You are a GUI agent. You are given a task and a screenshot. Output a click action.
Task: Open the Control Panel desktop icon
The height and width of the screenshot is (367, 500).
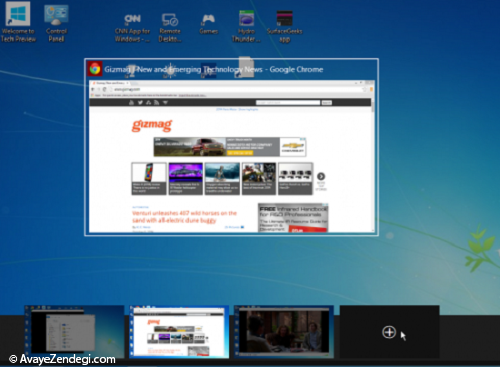[x=56, y=23]
